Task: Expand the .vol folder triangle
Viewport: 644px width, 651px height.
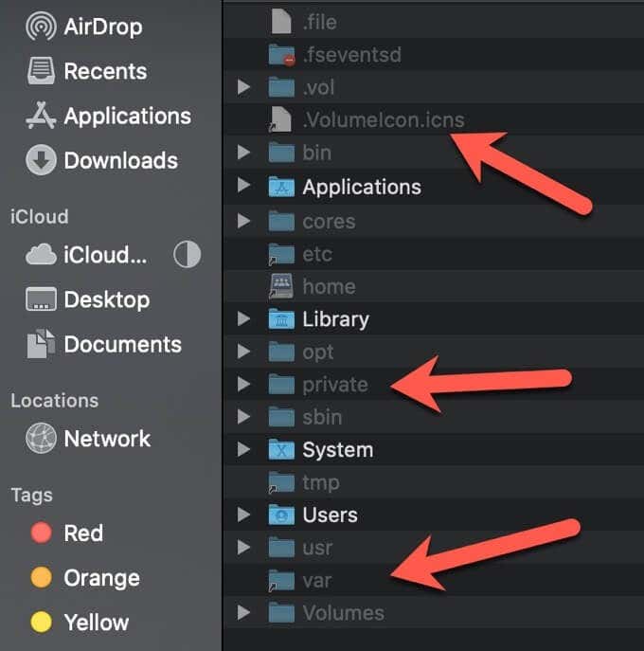Action: coord(243,87)
